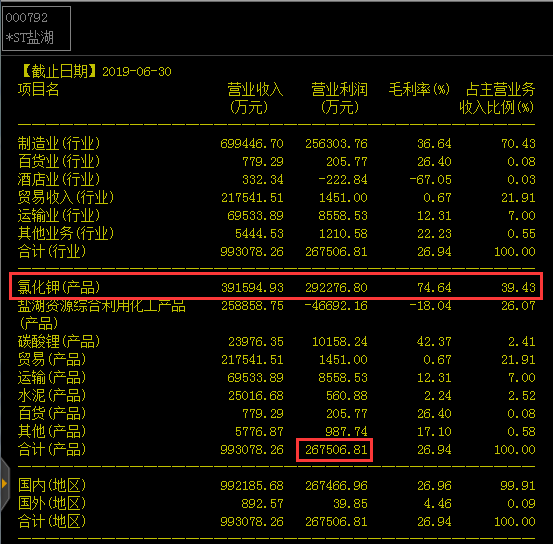Click the 项目名 column header
Viewport: 553px width, 544px height.
(38, 89)
